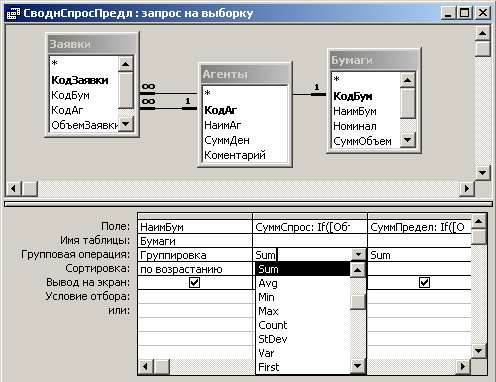Click the Бумаги table title bar
The height and width of the screenshot is (382, 496).
tap(374, 60)
